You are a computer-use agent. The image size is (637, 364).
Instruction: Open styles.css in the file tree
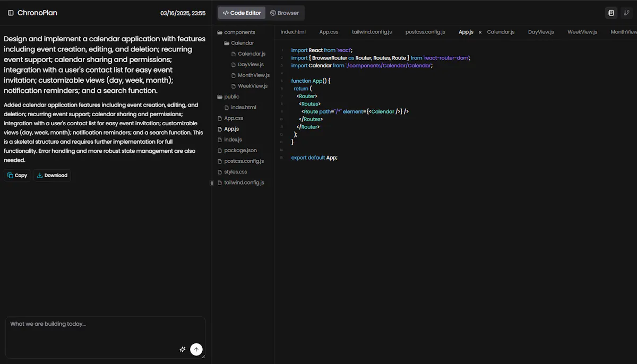[232, 172]
